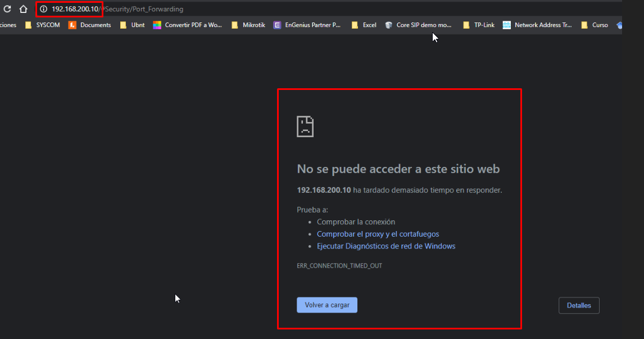Open the Ubnt bookmark folder
The image size is (644, 339).
pos(132,25)
